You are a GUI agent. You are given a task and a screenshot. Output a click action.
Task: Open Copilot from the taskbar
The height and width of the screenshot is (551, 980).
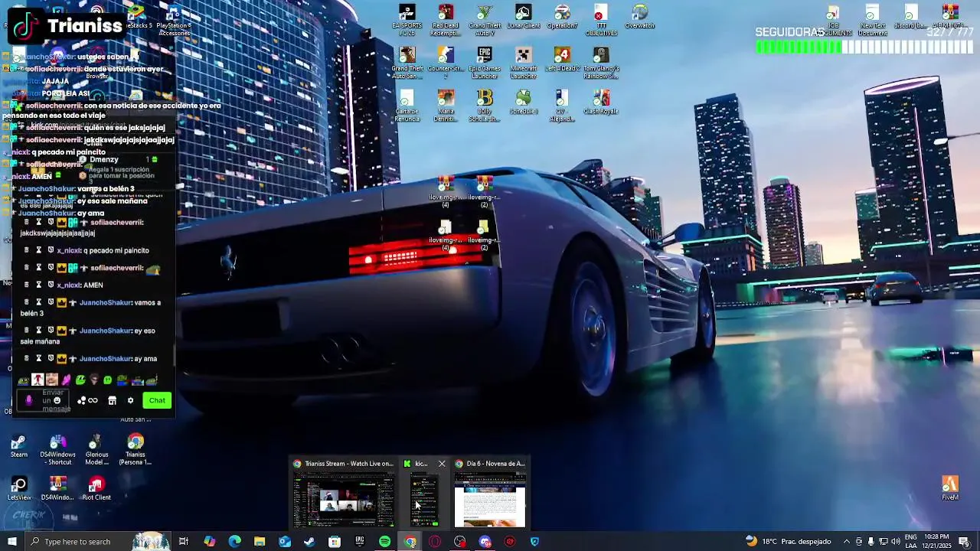210,542
